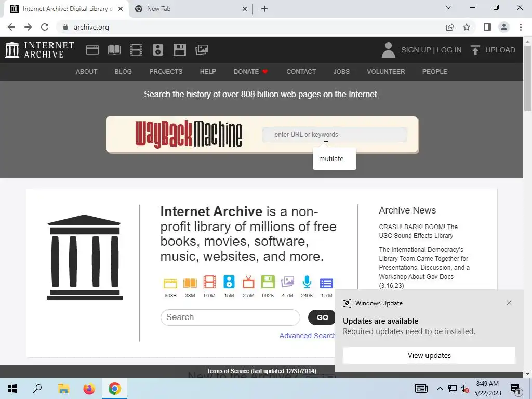
Task: Select the TV 2.5M icon
Action: pyautogui.click(x=248, y=282)
